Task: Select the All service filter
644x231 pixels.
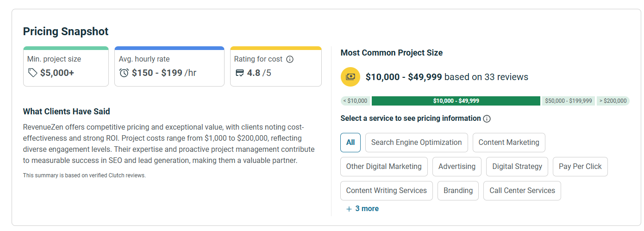Action: coord(350,143)
